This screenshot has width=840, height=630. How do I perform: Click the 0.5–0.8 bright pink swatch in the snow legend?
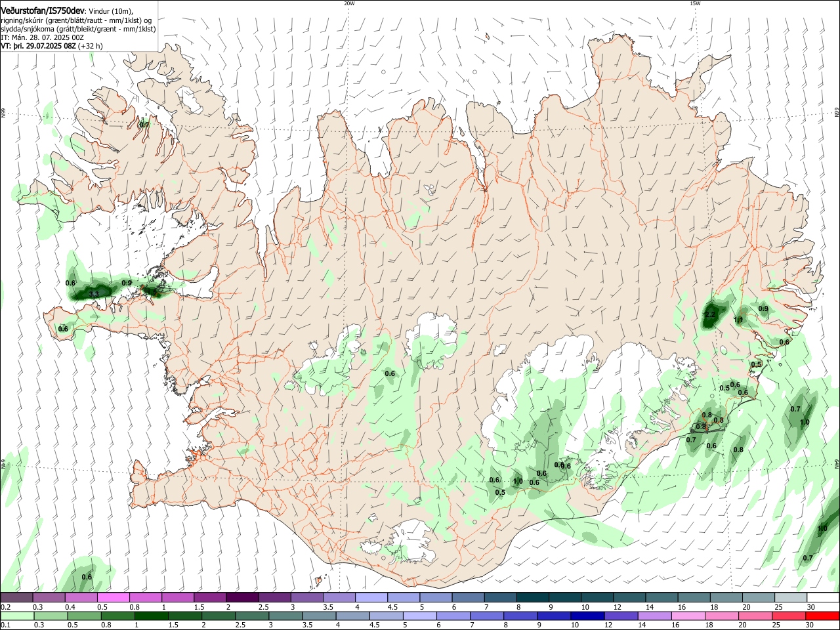(x=113, y=597)
